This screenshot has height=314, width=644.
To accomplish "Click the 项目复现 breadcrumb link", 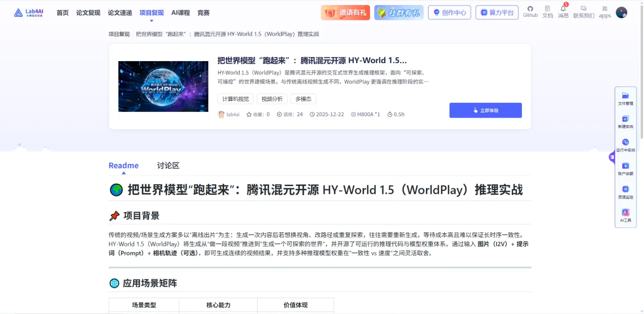I will (x=119, y=34).
